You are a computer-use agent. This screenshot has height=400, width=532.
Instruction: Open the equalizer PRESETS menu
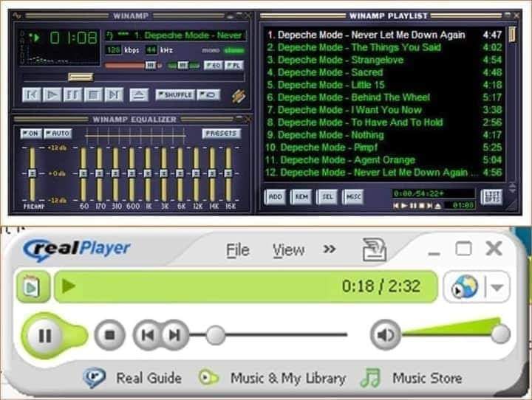[221, 134]
